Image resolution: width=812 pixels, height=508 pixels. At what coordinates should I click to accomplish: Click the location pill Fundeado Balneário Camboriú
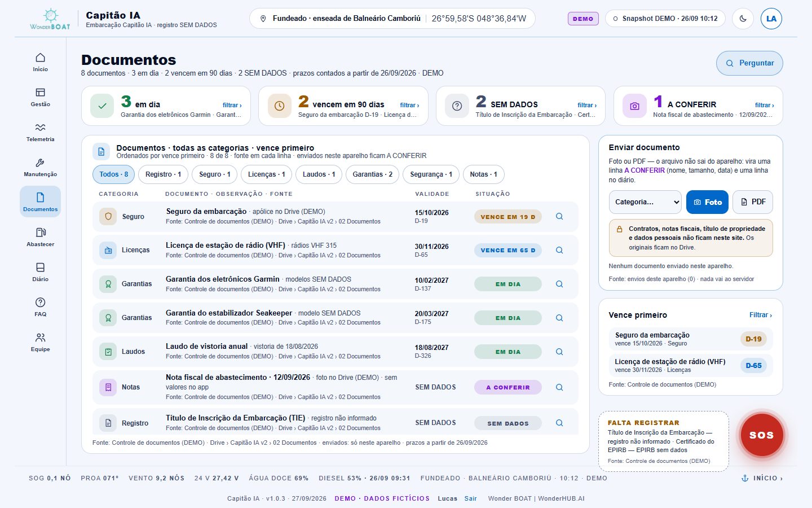392,19
